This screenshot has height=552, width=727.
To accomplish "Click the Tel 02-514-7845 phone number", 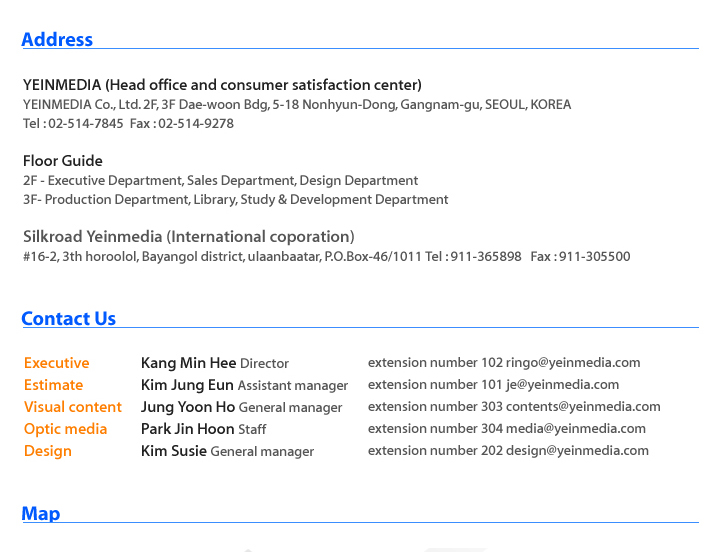I will 73,124.
